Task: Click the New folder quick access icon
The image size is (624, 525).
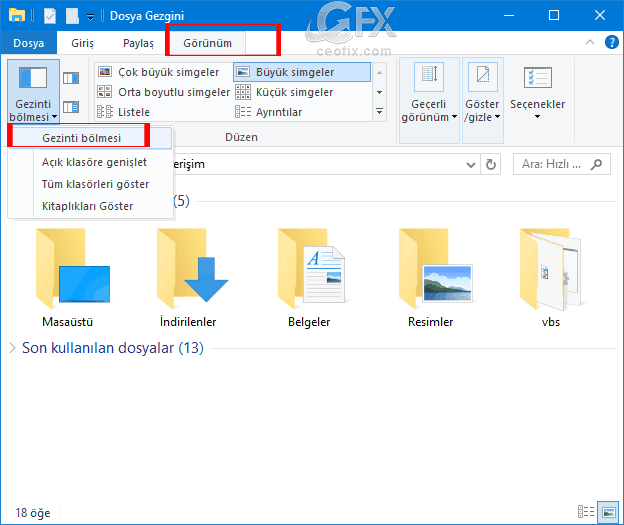Action: coord(72,16)
